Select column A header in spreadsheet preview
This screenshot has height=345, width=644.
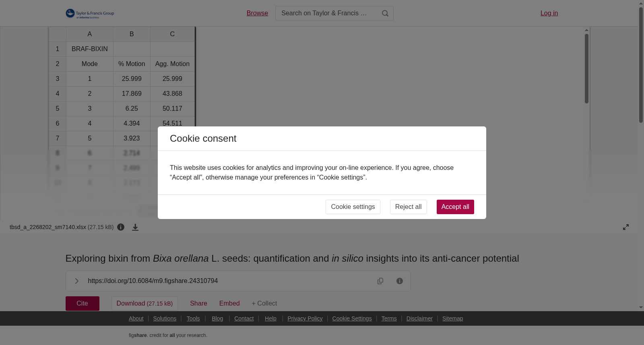click(90, 34)
